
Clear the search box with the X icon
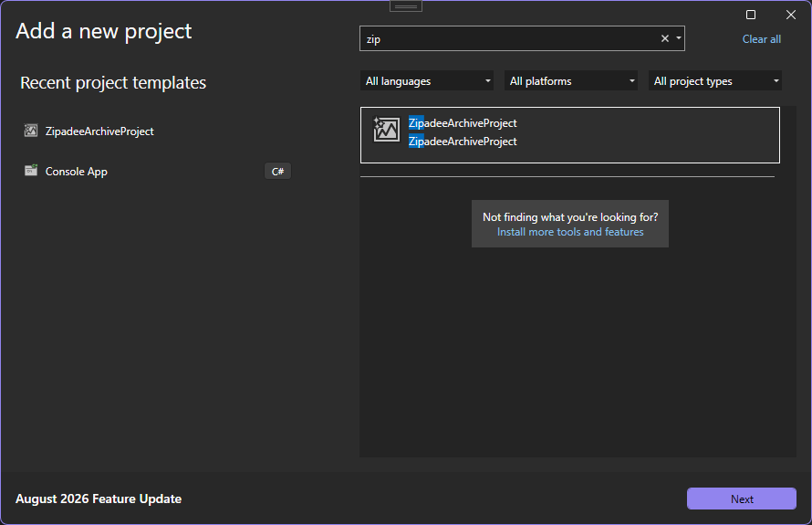[x=665, y=38]
